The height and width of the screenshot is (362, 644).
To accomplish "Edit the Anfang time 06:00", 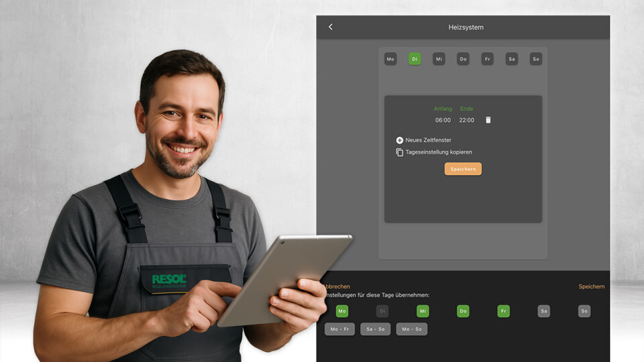I will (443, 120).
